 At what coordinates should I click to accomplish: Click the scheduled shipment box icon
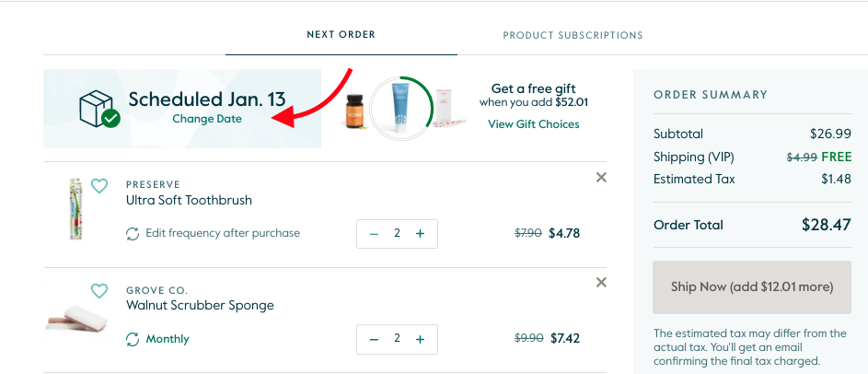click(x=99, y=109)
